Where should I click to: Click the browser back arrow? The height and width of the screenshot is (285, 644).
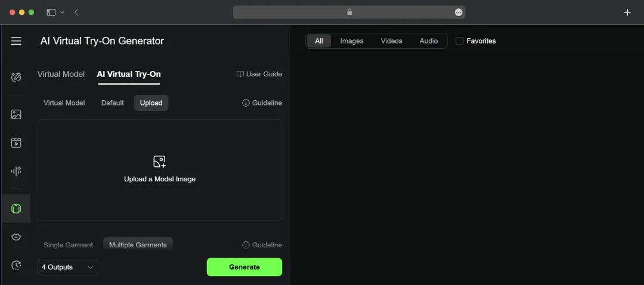[76, 13]
